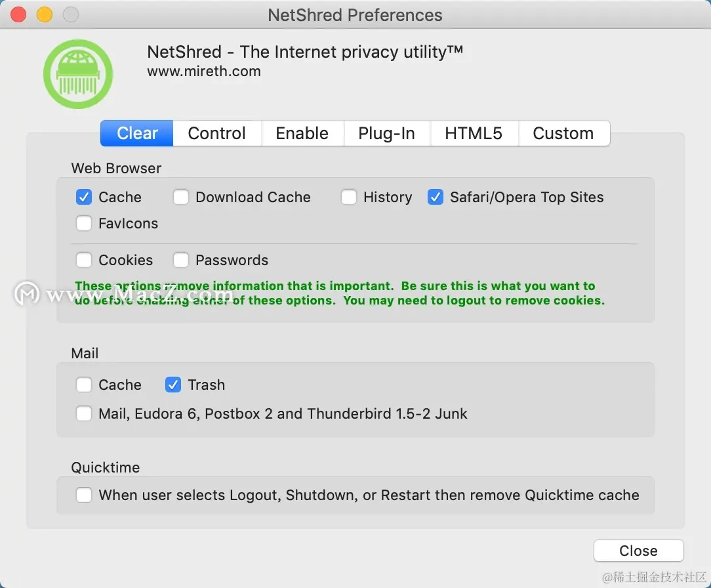Tick the Passwords checkbox

181,260
